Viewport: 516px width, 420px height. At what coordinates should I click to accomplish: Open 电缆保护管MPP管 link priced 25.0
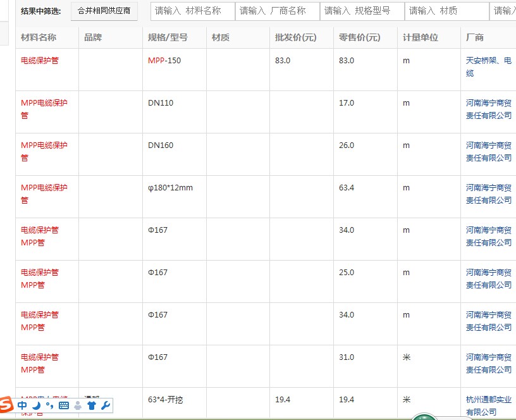[40, 278]
